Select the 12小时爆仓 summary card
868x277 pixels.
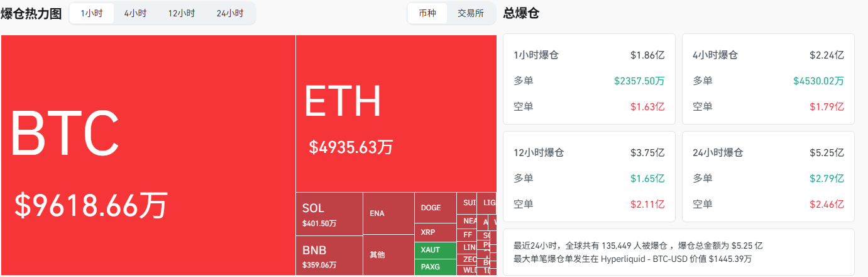click(589, 176)
